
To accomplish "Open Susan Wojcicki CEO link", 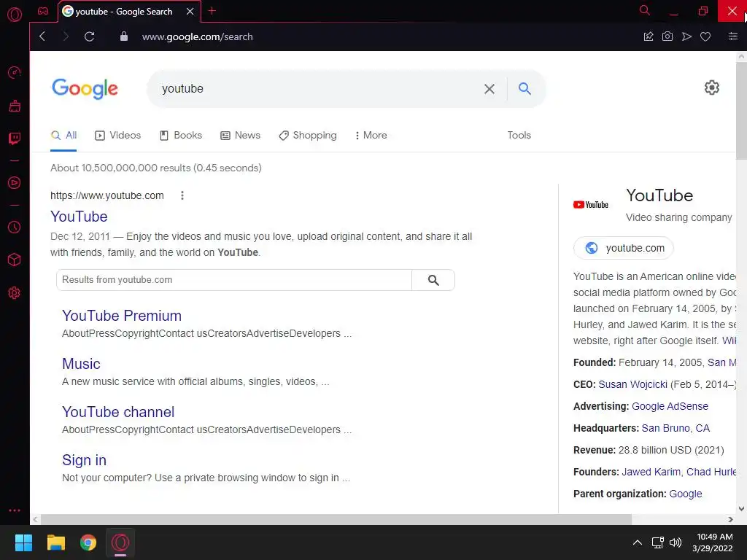I will coord(632,384).
